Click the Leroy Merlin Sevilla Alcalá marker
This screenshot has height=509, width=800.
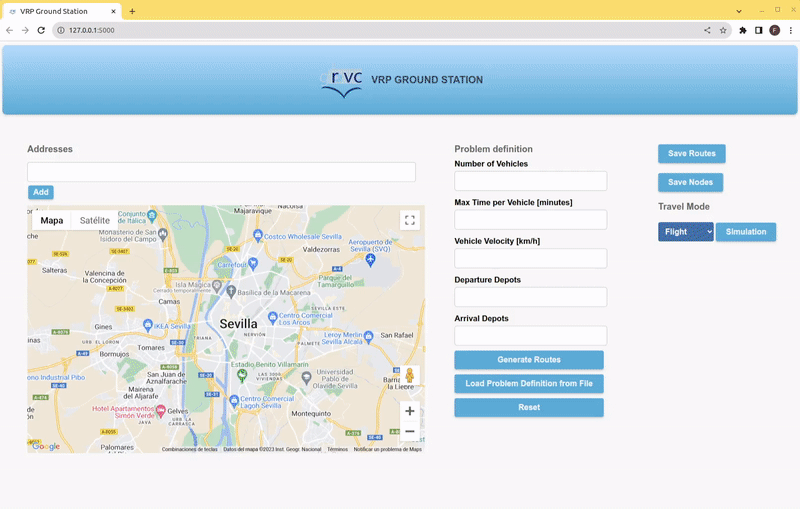(x=369, y=336)
